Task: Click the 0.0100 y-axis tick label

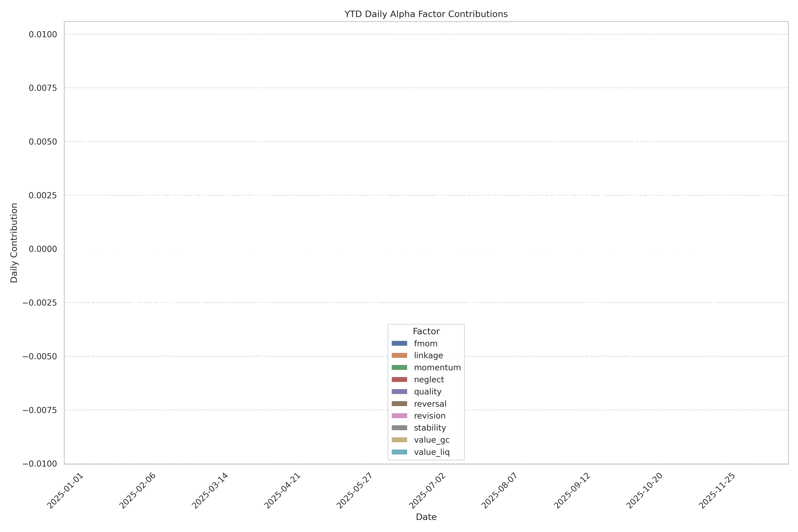Action: 43,34
